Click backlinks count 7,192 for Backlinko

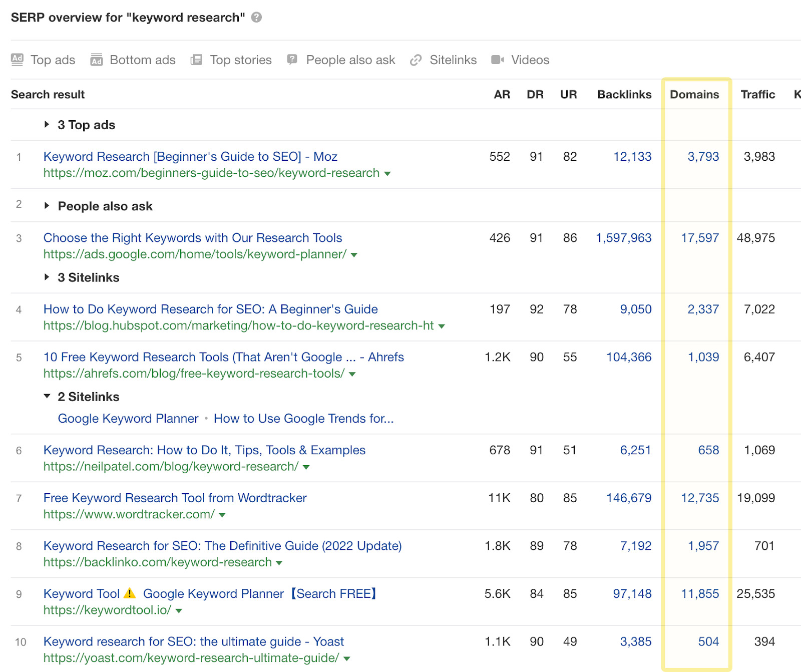(636, 545)
